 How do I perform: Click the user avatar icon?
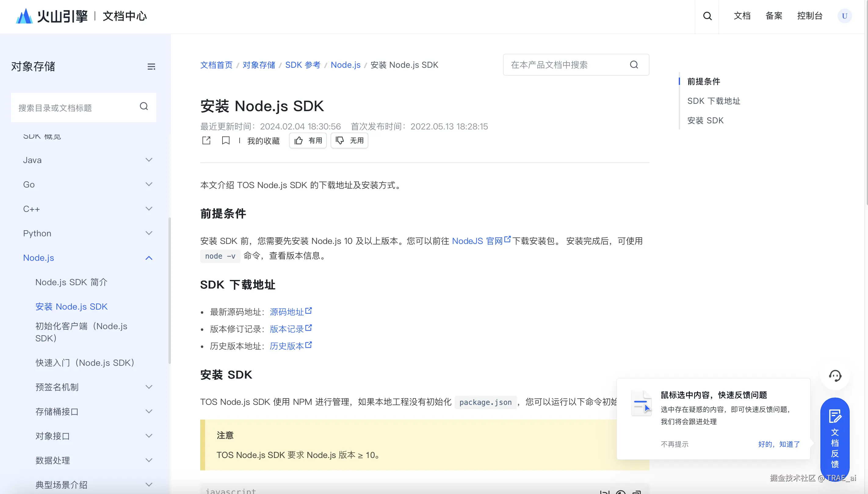pos(844,16)
